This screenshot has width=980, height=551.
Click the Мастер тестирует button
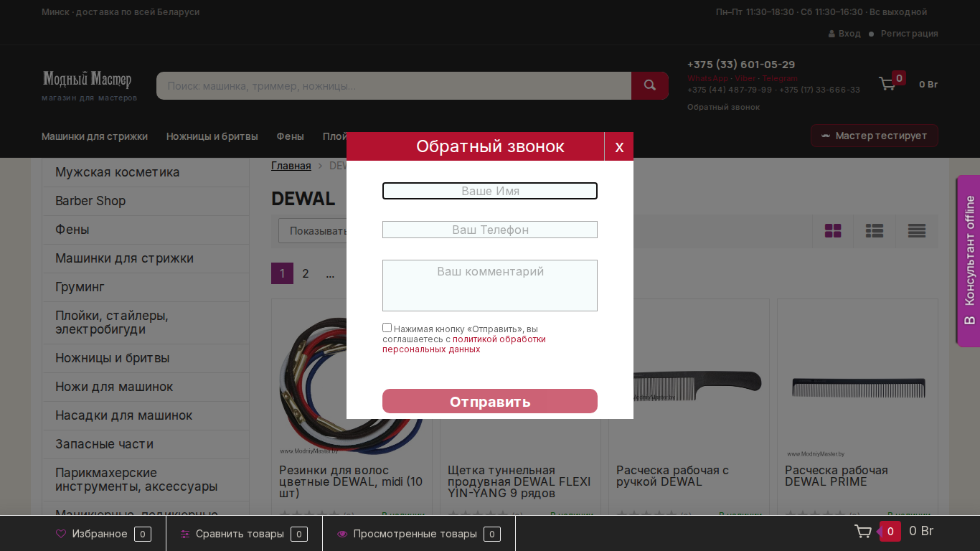[x=875, y=136]
